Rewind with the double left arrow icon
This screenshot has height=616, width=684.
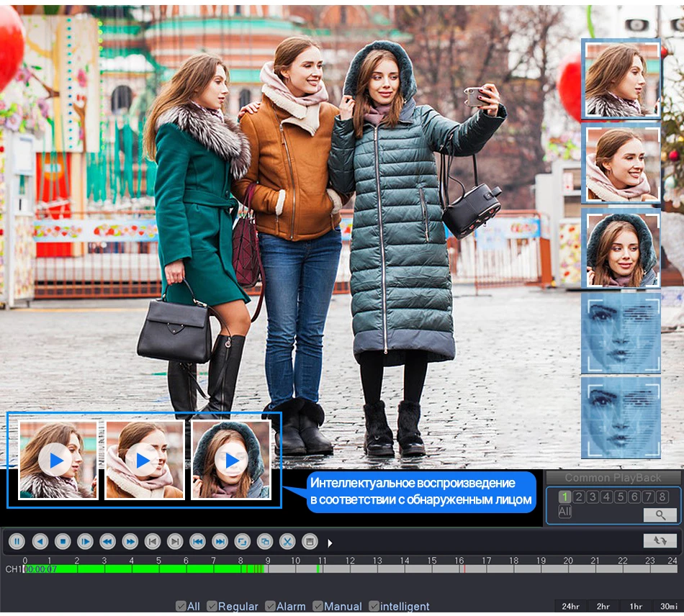click(108, 541)
